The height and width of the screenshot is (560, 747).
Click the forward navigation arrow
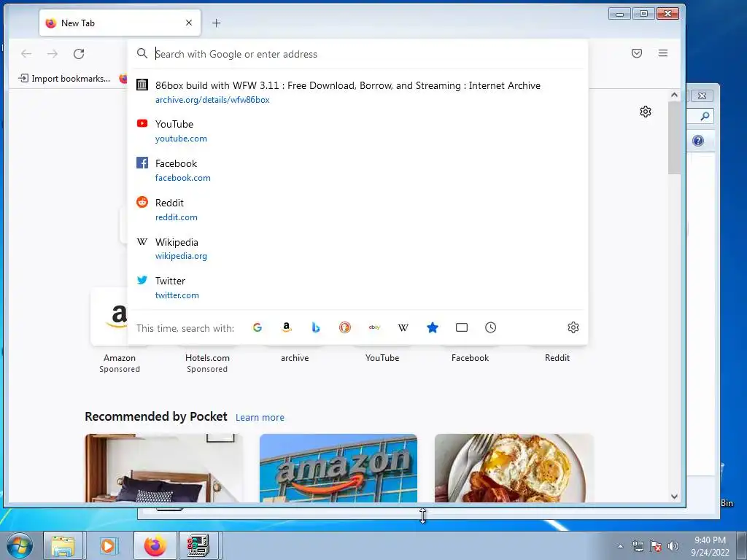coord(53,54)
